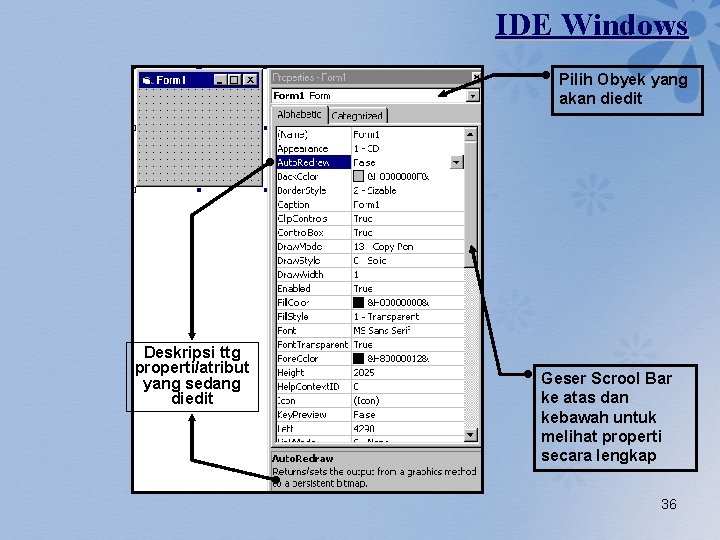This screenshot has height=540, width=720.
Task: Click the Font value MS Sans Serif
Action: 408,331
